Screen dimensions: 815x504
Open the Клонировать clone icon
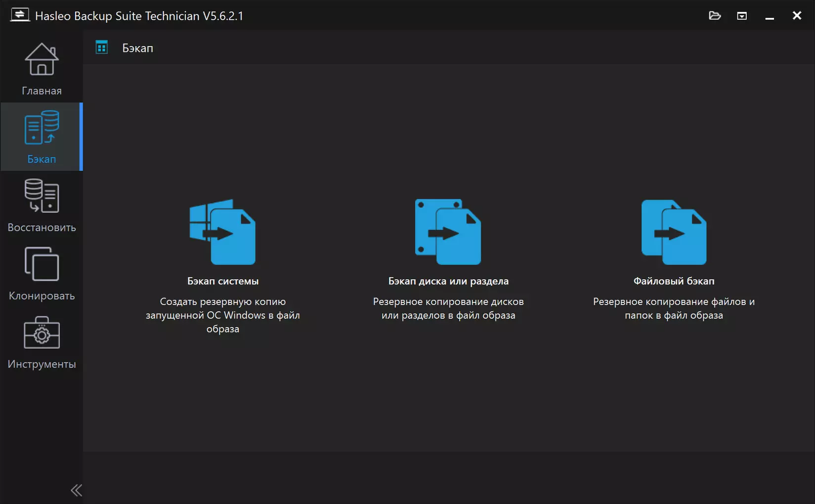point(42,264)
